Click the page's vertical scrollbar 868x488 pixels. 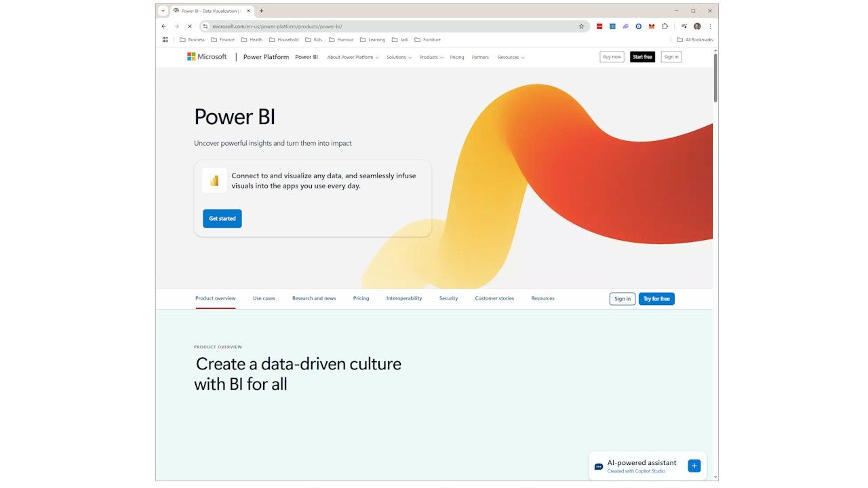[x=715, y=77]
